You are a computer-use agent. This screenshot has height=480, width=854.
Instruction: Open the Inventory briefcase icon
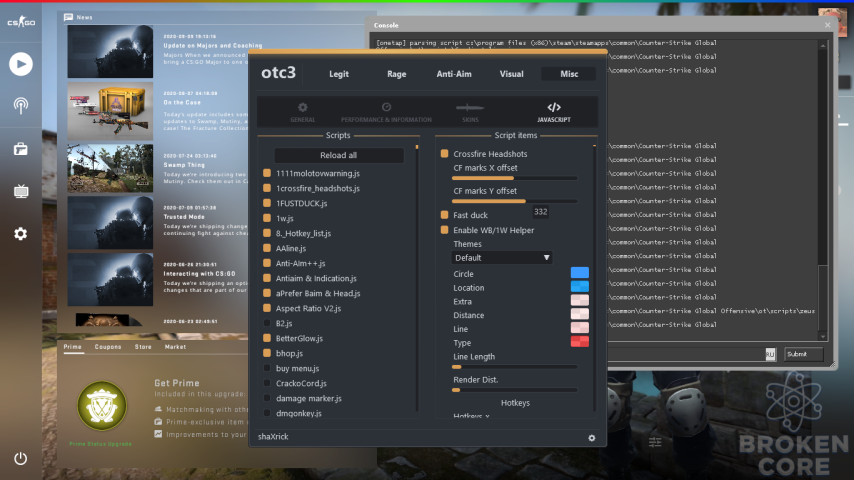click(21, 149)
